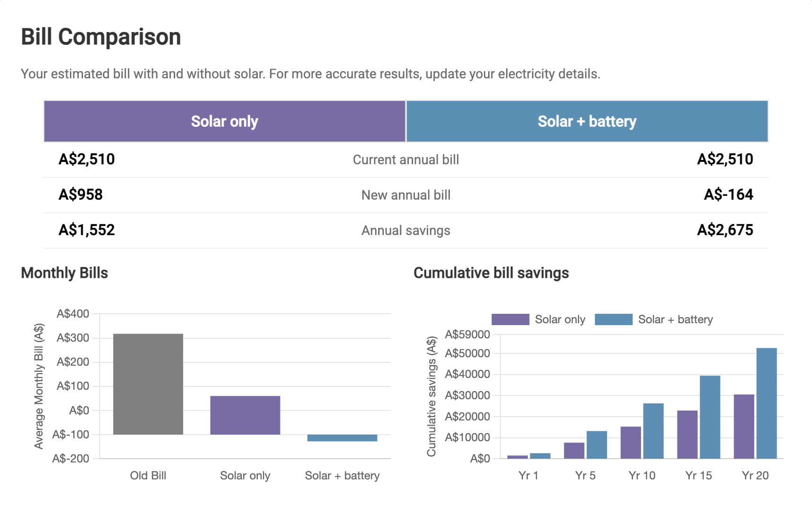812x528 pixels.
Task: Toggle Solar + battery series in legend
Action: tap(675, 319)
